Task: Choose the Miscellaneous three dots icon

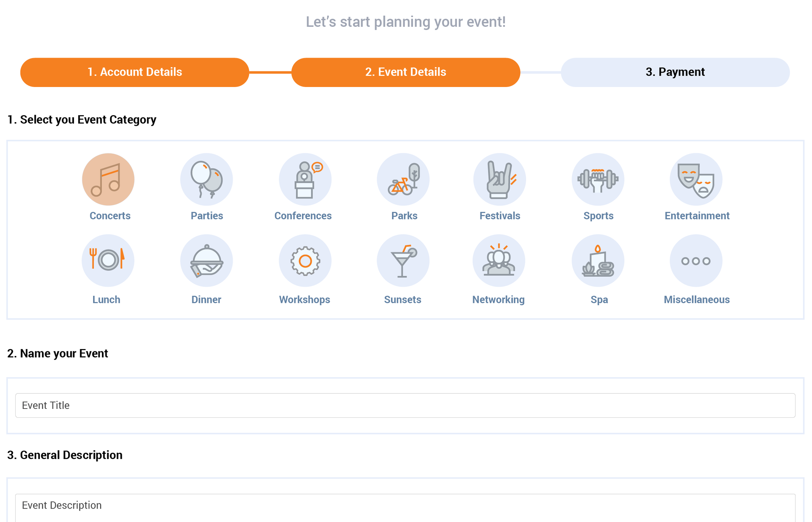Action: coord(696,260)
